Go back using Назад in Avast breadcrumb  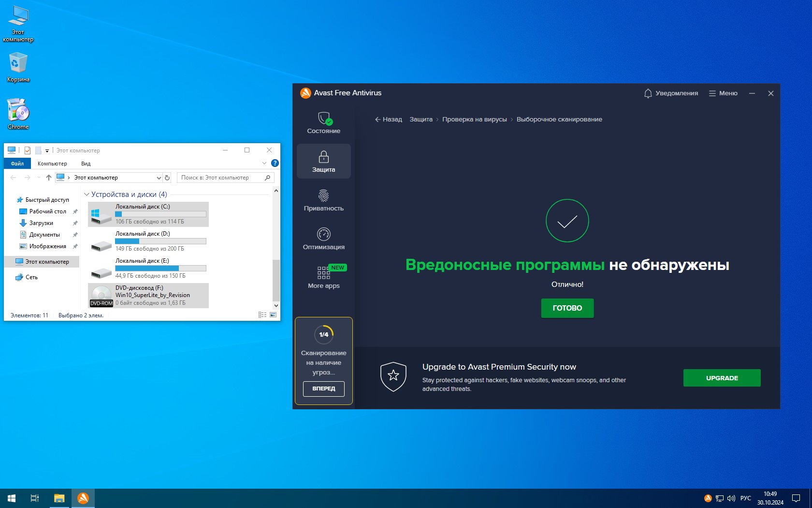coord(389,120)
